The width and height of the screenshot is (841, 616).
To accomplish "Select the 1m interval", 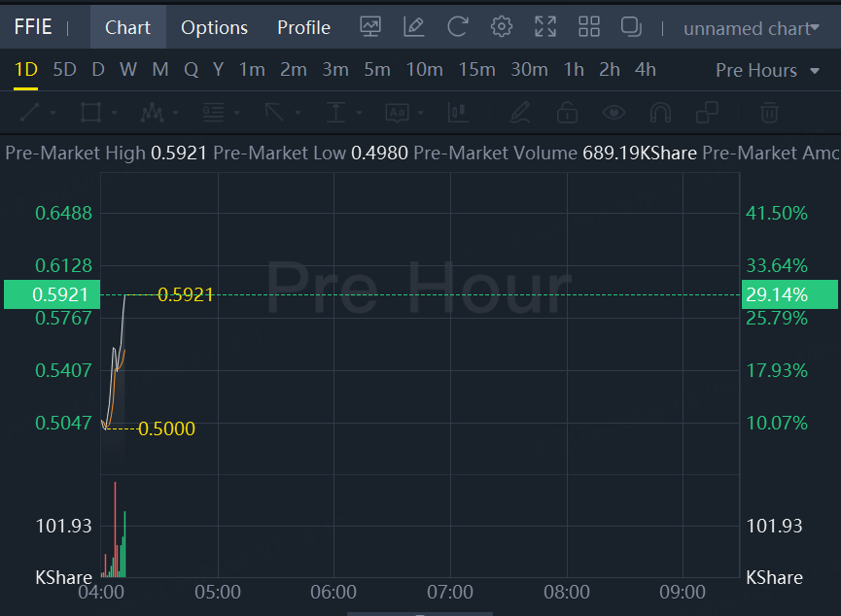I will 252,70.
